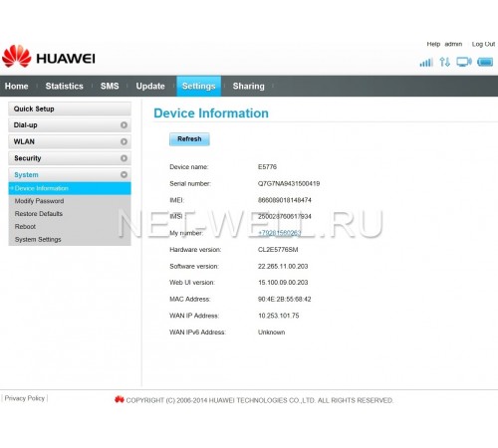
Task: Click the battery status icon
Action: tap(485, 62)
